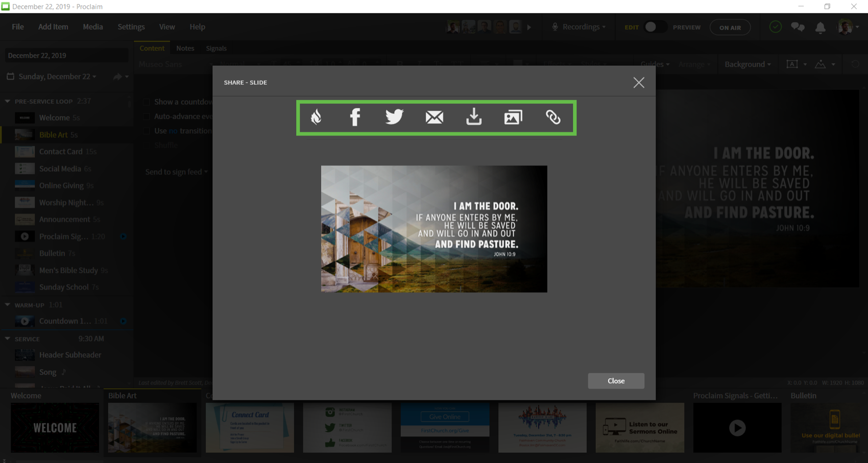Click the Connect Card slide thumbnail
The width and height of the screenshot is (868, 463).
click(250, 427)
